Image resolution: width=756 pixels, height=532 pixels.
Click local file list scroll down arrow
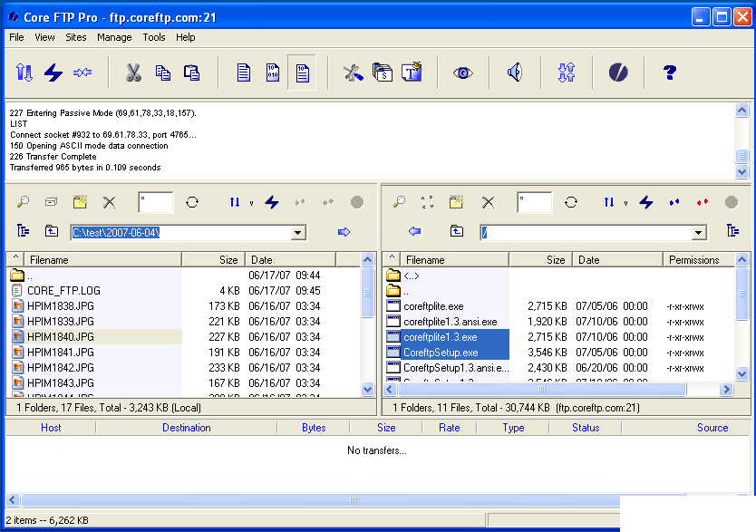[x=367, y=389]
